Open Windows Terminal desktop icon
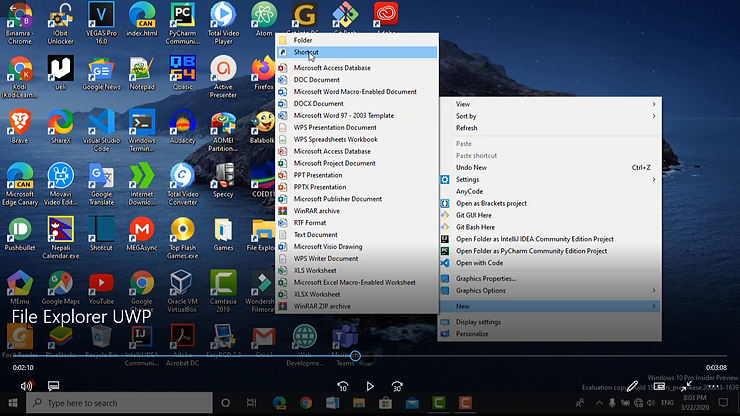Screen dimensions: 740x416 point(142,130)
